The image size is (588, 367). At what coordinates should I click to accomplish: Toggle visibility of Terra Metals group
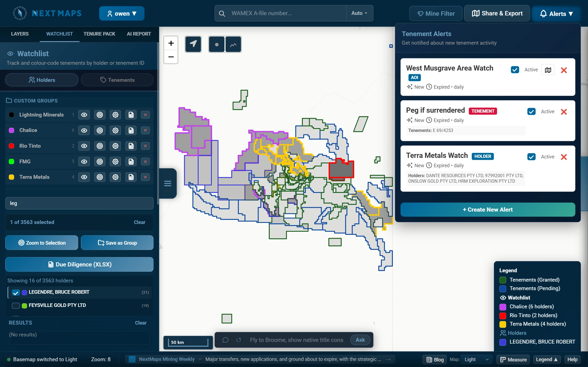(84, 177)
